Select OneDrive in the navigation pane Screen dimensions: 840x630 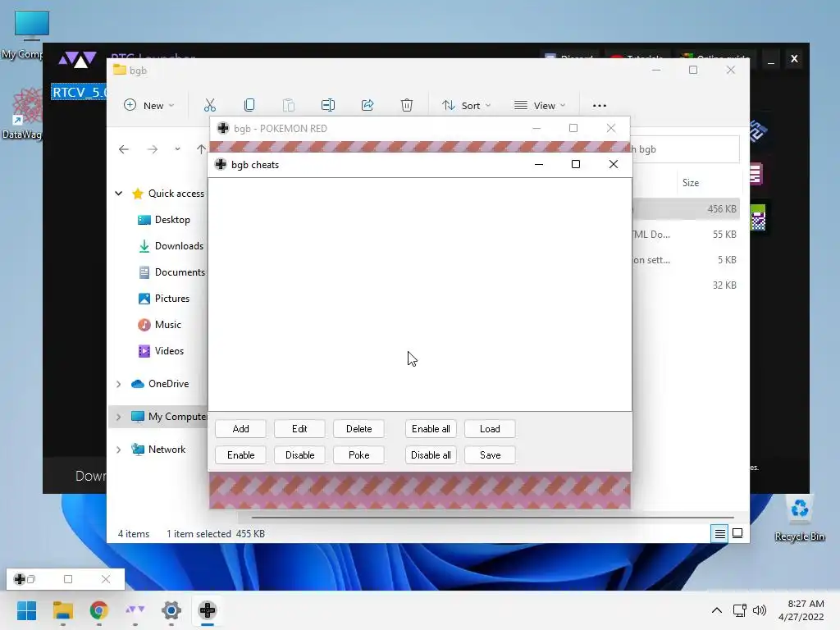[x=168, y=384]
